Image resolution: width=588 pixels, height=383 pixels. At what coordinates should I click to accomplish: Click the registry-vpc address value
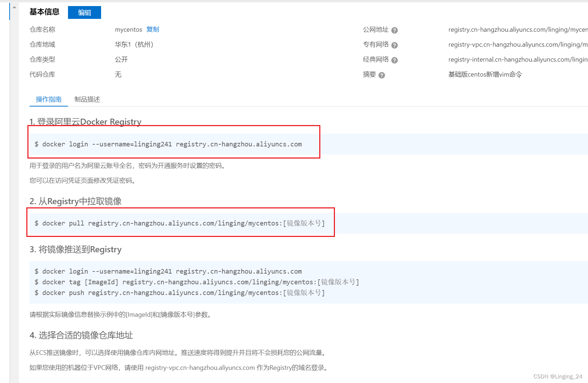518,45
